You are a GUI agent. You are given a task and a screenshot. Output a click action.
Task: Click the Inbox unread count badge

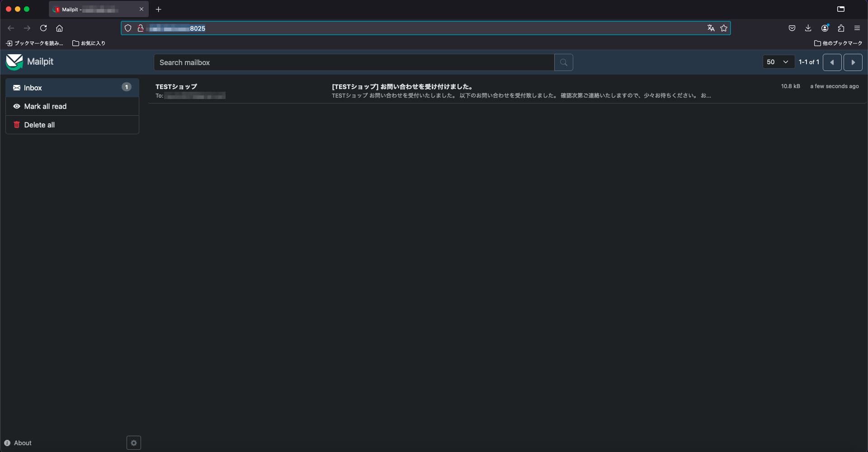[x=127, y=87]
